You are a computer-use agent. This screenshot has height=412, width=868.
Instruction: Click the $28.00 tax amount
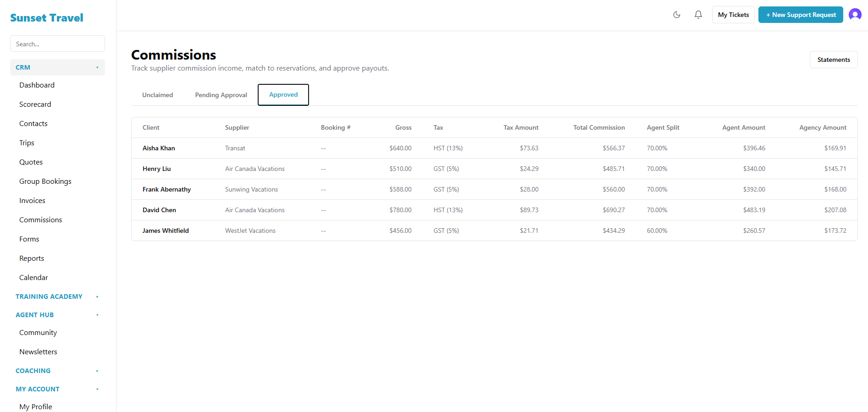pos(529,189)
